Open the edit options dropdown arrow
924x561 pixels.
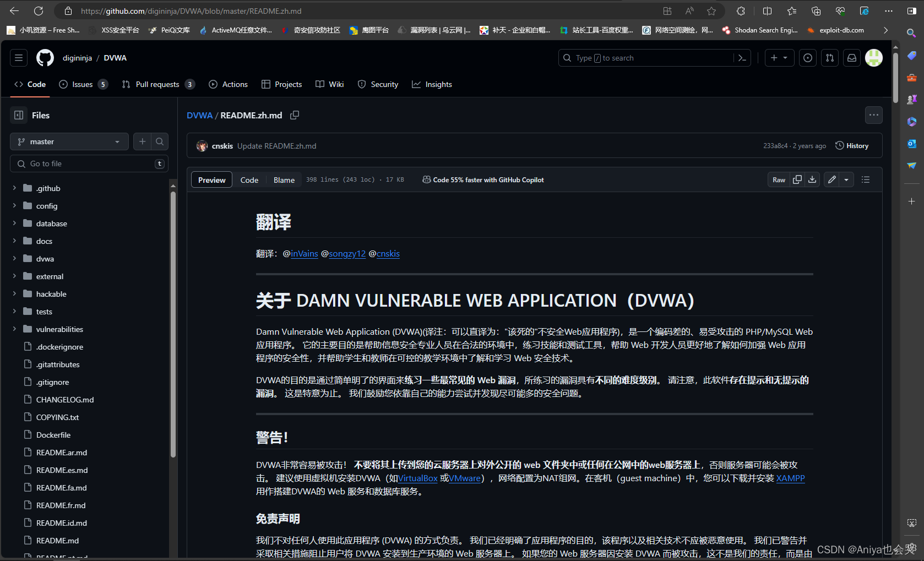[846, 179]
